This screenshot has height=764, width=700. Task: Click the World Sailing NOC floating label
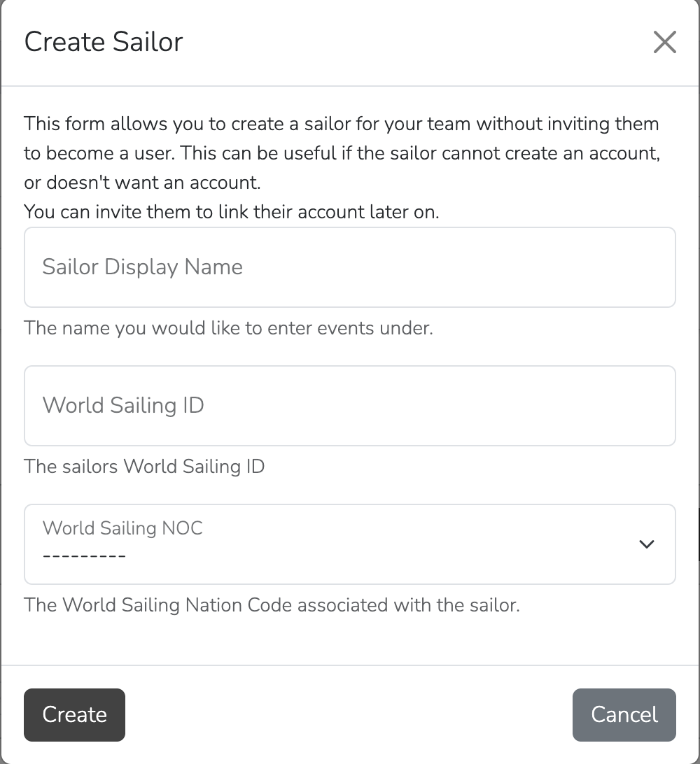pyautogui.click(x=122, y=528)
